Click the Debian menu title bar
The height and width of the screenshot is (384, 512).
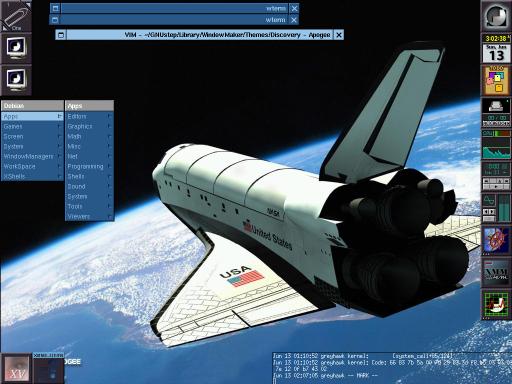[32, 106]
